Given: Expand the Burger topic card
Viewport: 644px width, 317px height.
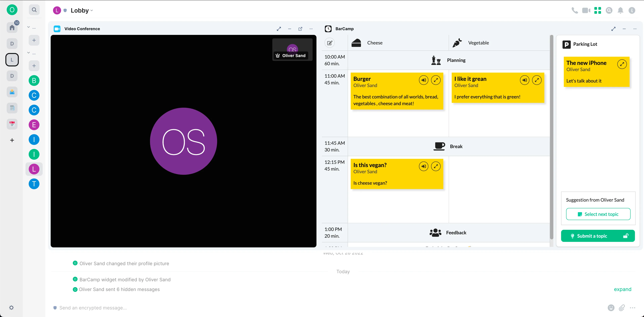Looking at the screenshot, I should coord(436,80).
